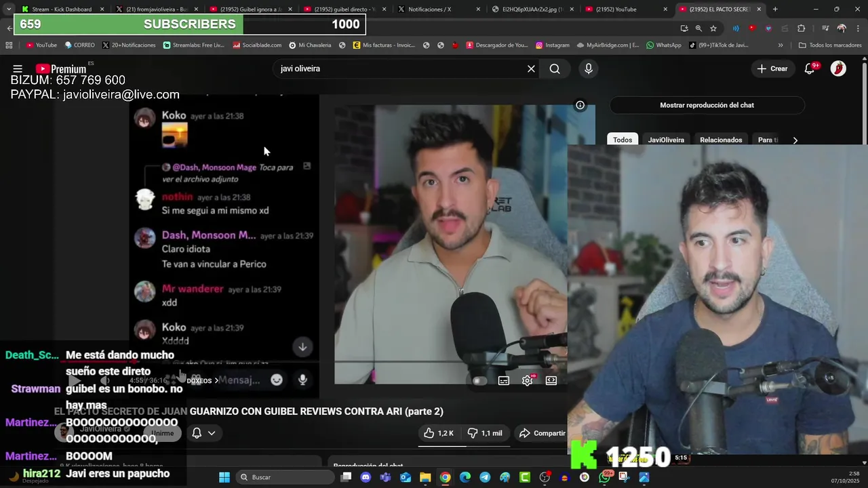Open player settings gear
Viewport: 868px width, 488px height.
[x=527, y=380]
